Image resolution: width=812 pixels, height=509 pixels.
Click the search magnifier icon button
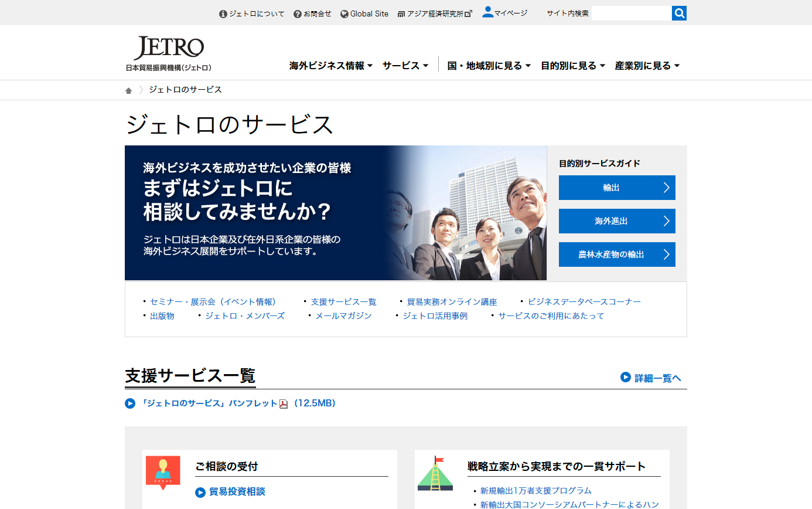[x=679, y=13]
